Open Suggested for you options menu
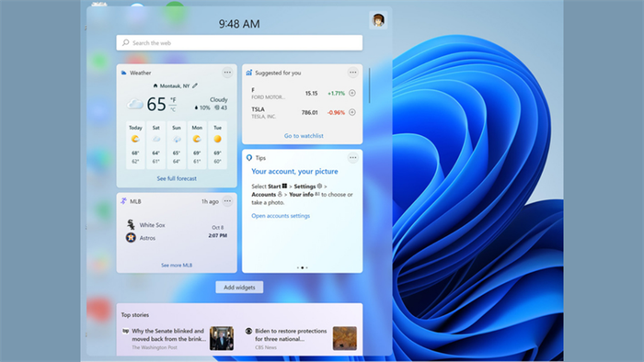Image resolution: width=644 pixels, height=362 pixels. click(352, 73)
